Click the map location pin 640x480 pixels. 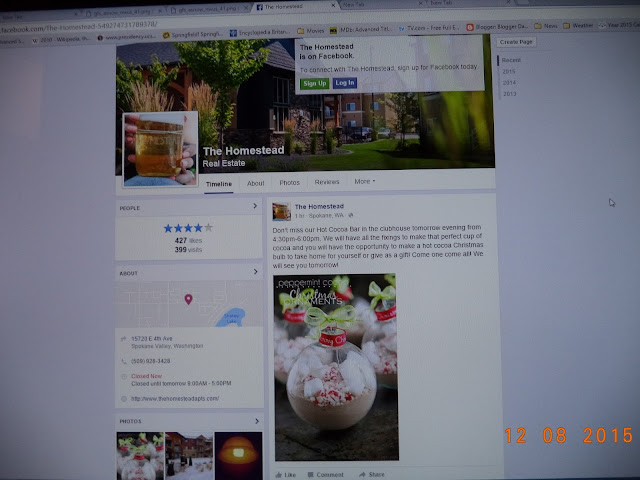click(188, 299)
